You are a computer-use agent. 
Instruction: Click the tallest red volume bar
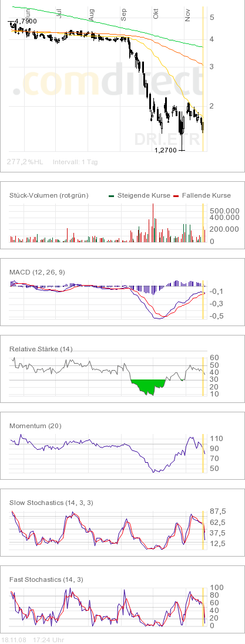pyautogui.click(x=153, y=223)
